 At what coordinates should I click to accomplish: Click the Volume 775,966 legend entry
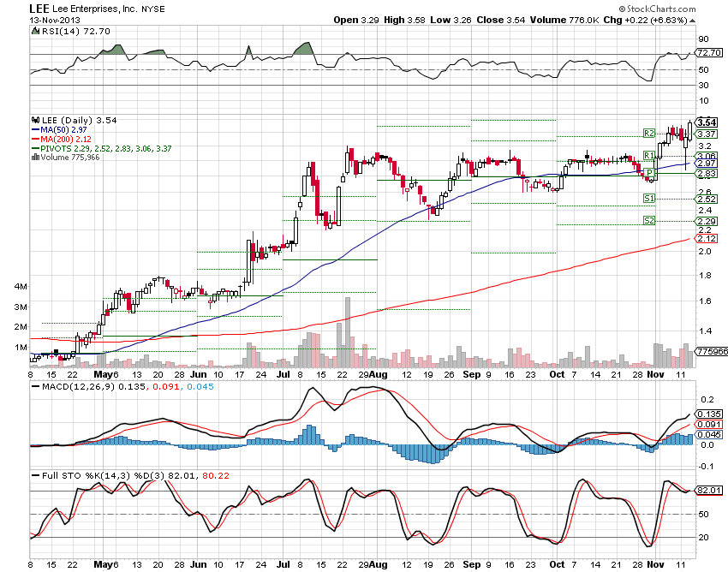(x=69, y=158)
